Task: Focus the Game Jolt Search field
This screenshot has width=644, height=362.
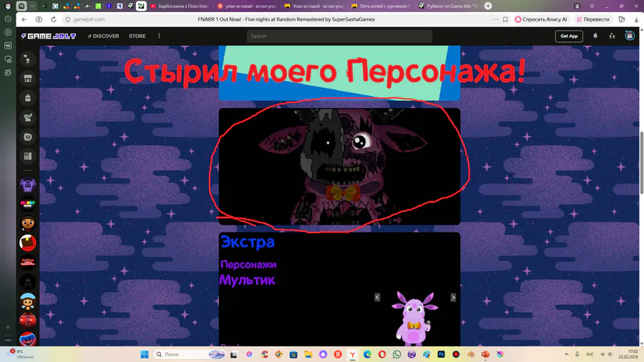Action: [339, 36]
